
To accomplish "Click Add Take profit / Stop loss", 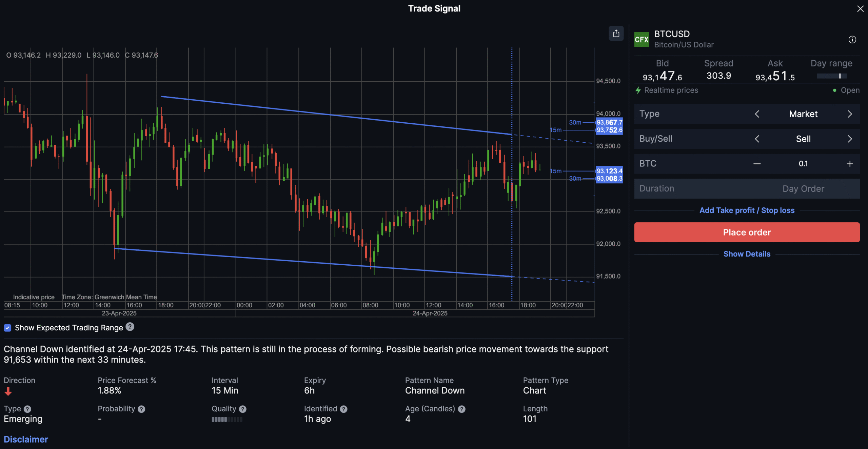I will (x=747, y=210).
